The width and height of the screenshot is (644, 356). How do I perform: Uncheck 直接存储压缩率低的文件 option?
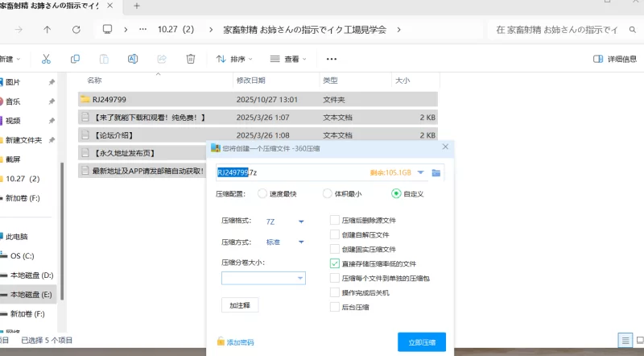point(335,263)
